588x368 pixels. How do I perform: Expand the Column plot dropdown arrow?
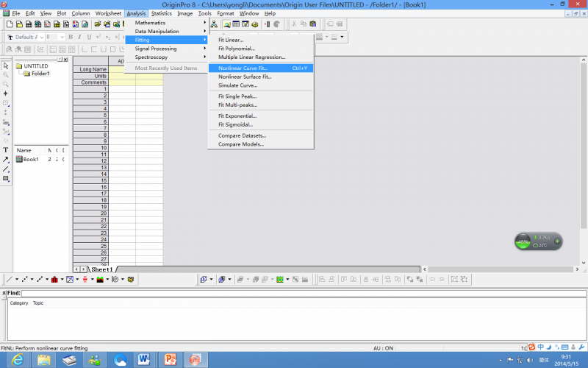pyautogui.click(x=62, y=280)
